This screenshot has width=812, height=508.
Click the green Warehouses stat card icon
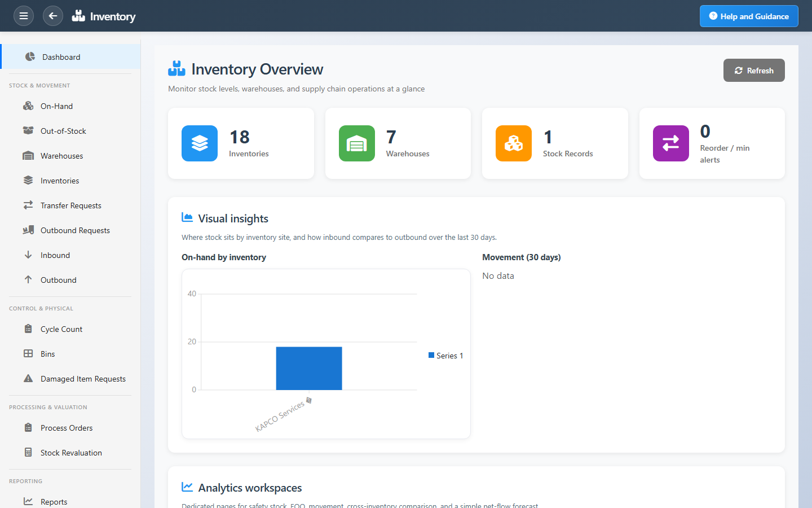tap(357, 143)
